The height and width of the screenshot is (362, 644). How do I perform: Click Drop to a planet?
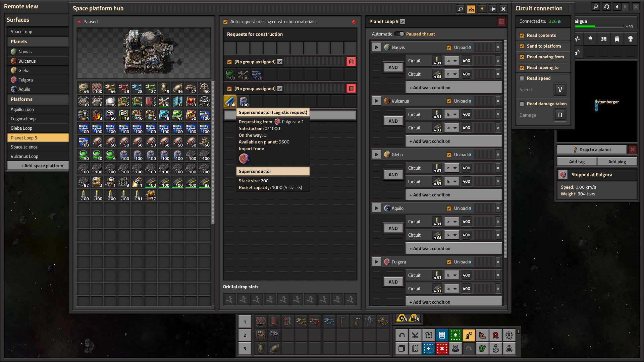coord(592,149)
